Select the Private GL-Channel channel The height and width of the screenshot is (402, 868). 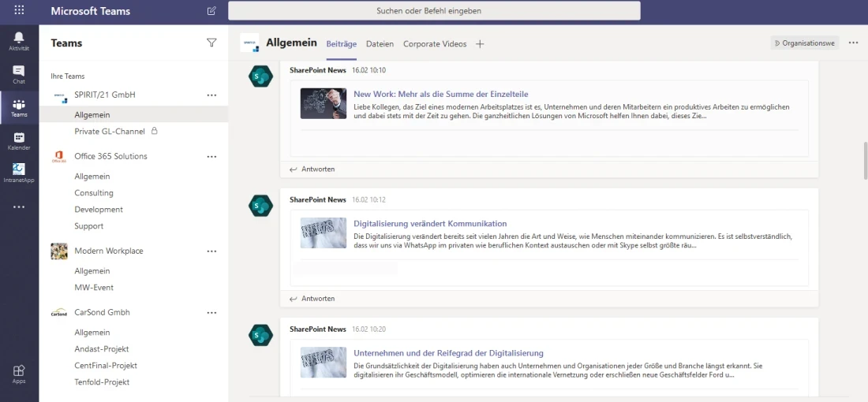[110, 132]
